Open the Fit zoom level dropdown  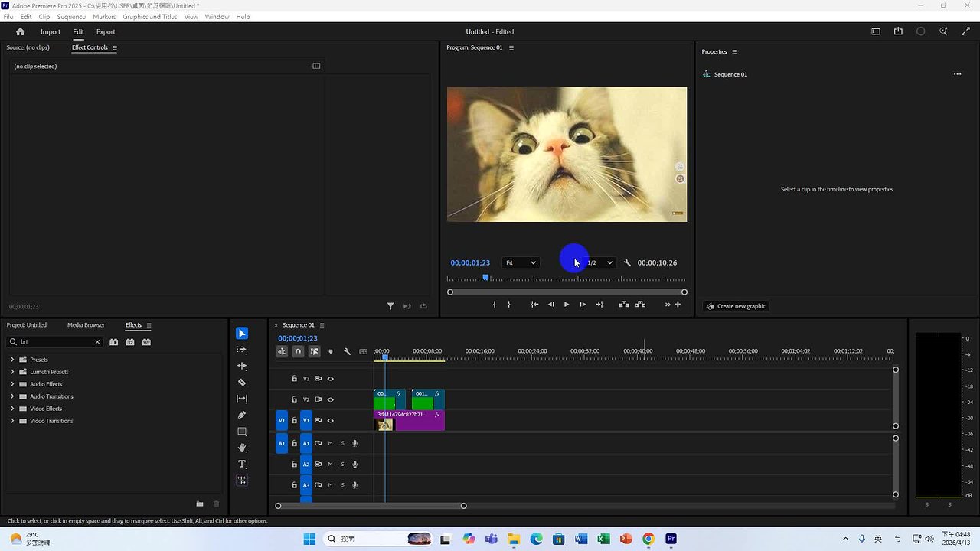pyautogui.click(x=520, y=262)
